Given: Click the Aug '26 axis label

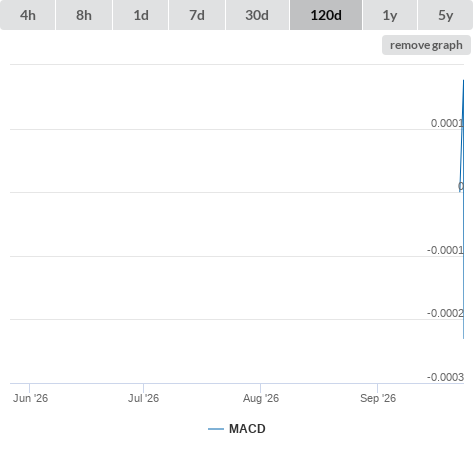Looking at the screenshot, I should (261, 398).
